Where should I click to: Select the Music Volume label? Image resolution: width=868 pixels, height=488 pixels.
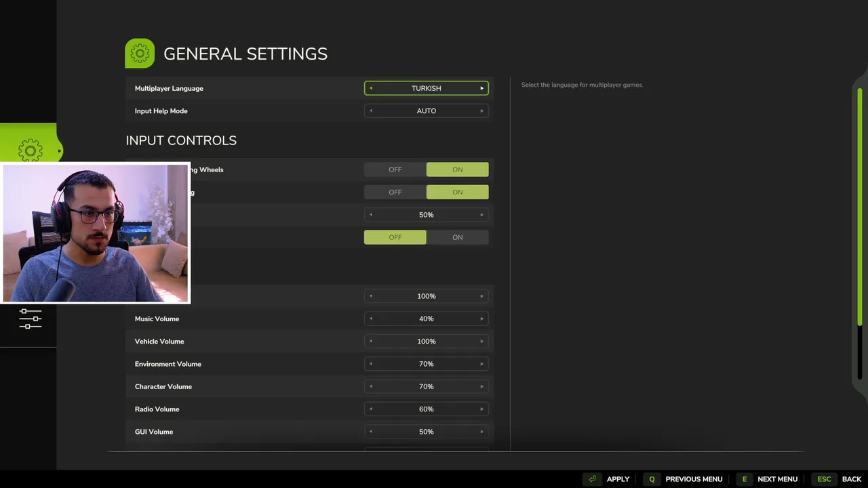click(x=157, y=319)
